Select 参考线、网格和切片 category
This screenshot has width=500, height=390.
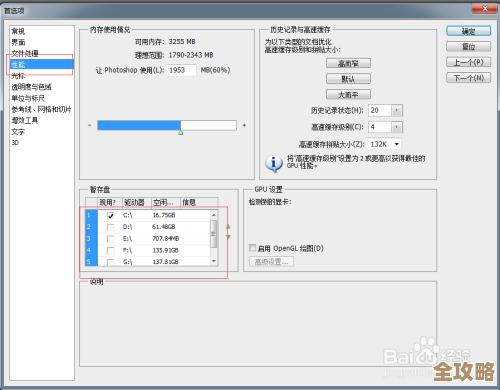[x=41, y=109]
